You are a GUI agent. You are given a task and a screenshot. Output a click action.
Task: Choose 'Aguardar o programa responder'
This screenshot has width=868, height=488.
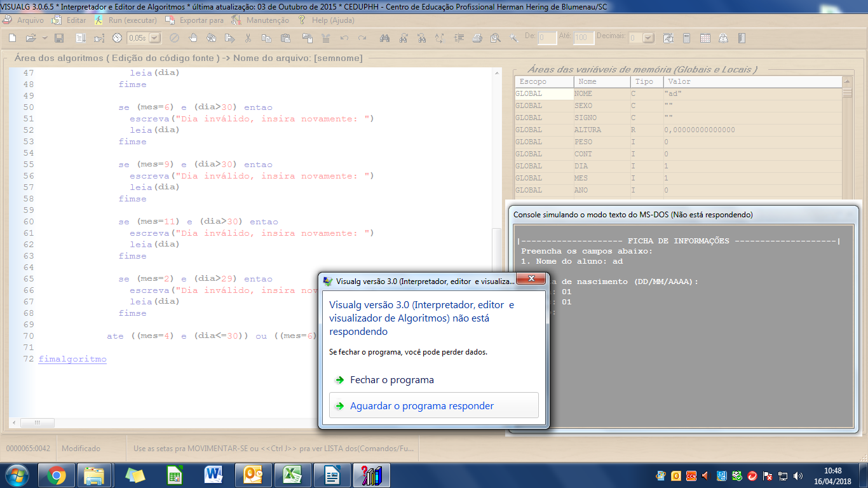(434, 405)
